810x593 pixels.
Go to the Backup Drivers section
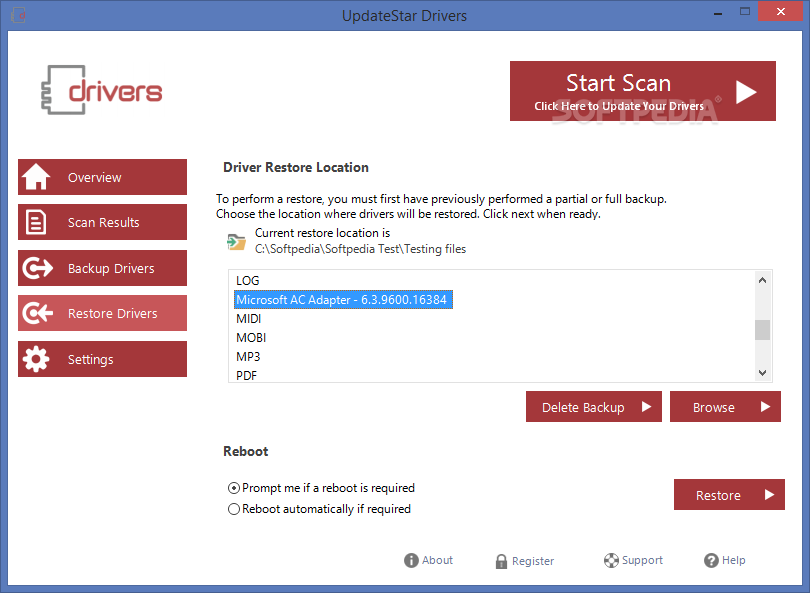pos(102,268)
